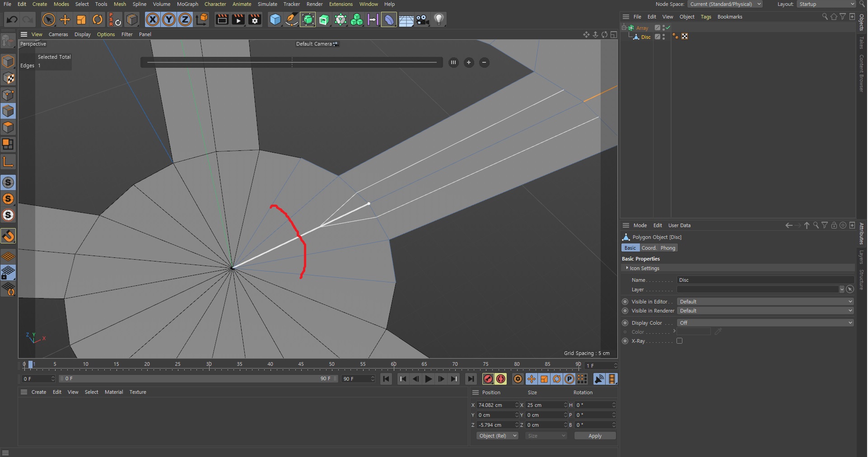868x457 pixels.
Task: Open Visible in Editor dropdown
Action: 765,302
